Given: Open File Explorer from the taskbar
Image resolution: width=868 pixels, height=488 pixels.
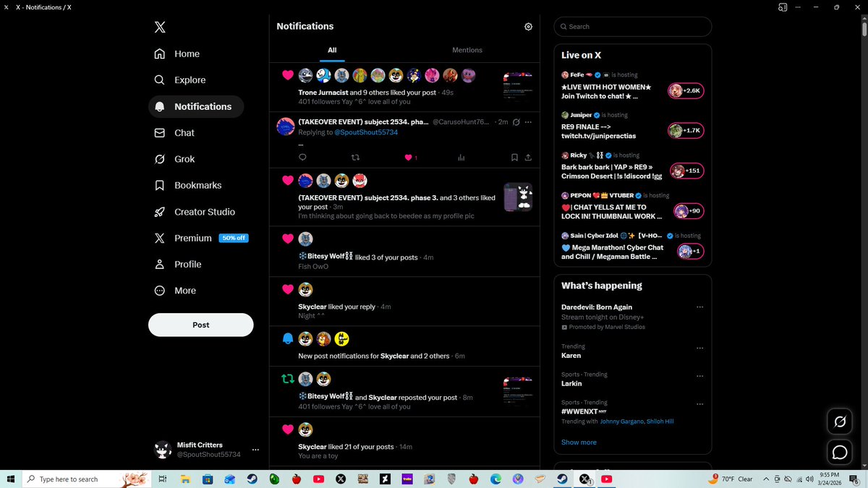Looking at the screenshot, I should [x=185, y=479].
